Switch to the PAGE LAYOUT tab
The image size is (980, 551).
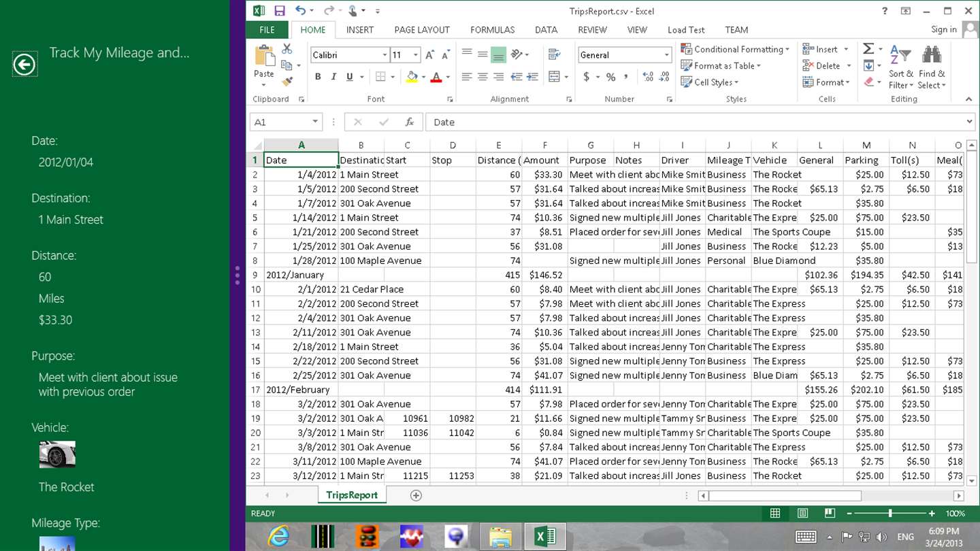click(422, 30)
